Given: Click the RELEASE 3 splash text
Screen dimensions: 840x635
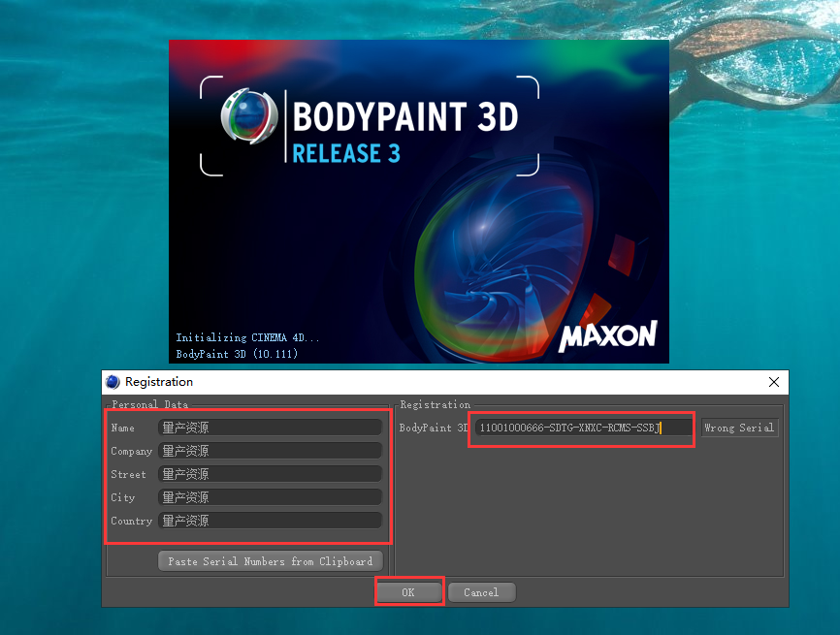Looking at the screenshot, I should (345, 153).
